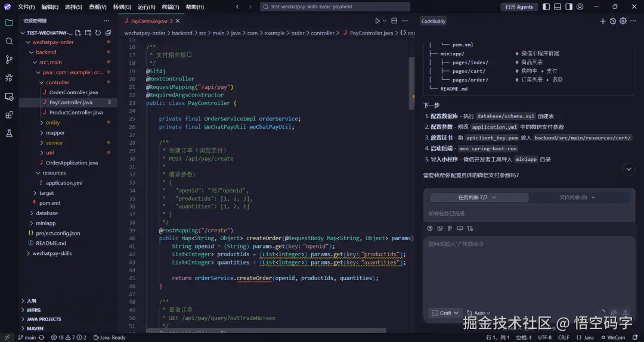This screenshot has height=342, width=644.
Task: Open the File menu
Action: pos(26,7)
